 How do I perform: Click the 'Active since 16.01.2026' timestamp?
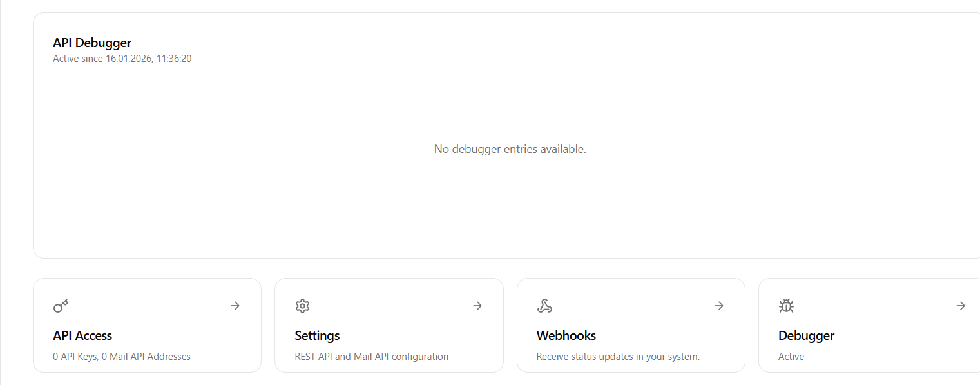point(122,59)
